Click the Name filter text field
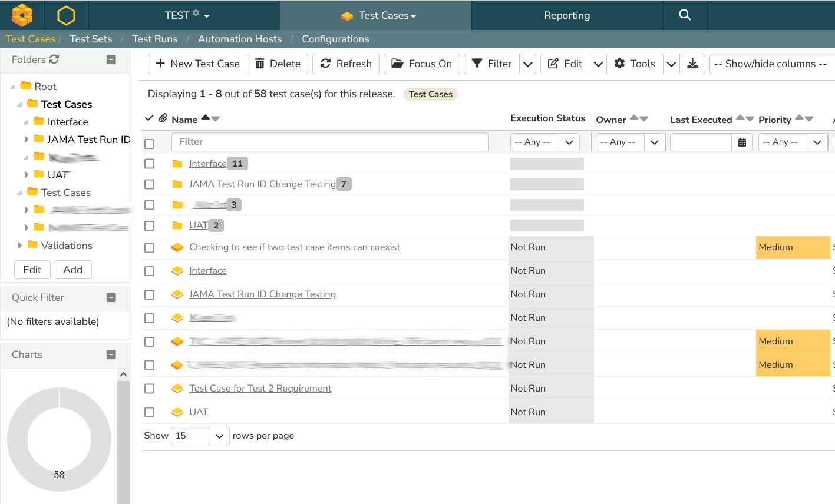The width and height of the screenshot is (835, 504). [x=330, y=142]
